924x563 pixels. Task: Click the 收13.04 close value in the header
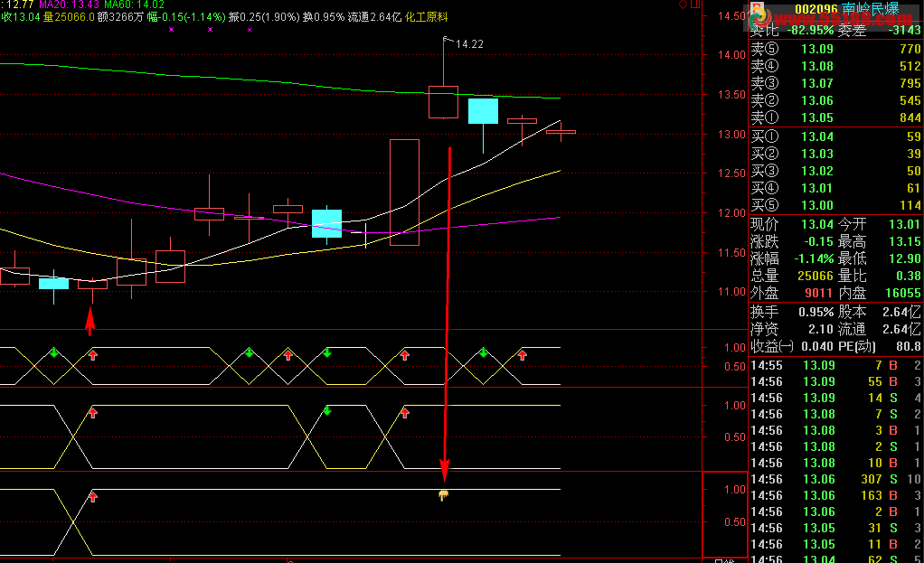pos(21,17)
